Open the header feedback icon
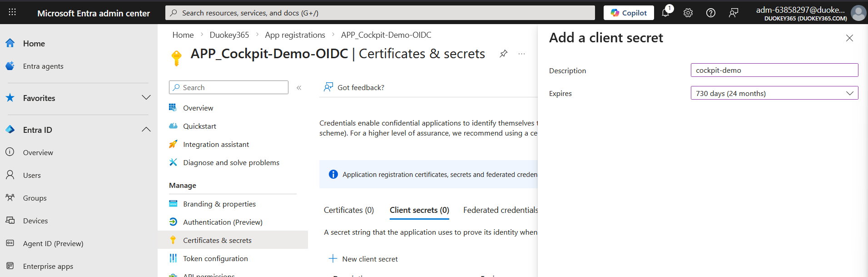Screen dimensions: 868x277 pos(734,13)
